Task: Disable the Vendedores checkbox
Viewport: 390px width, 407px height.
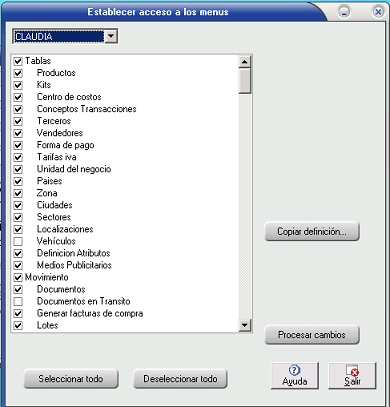Action: point(18,133)
